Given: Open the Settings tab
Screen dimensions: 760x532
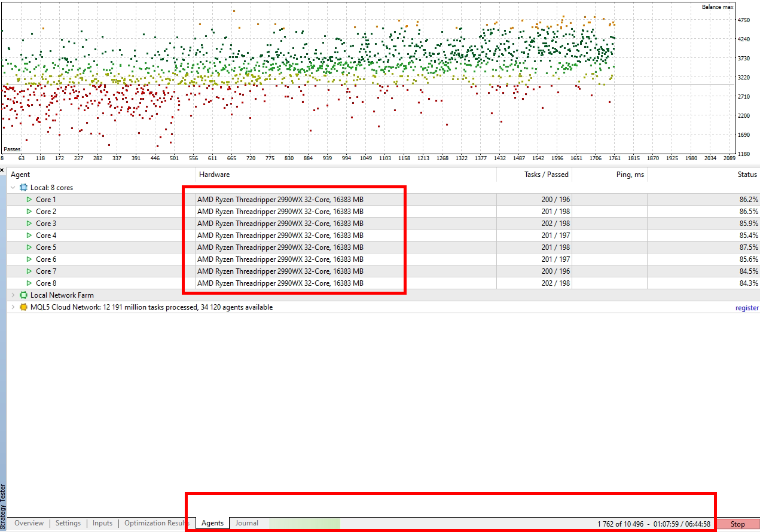Looking at the screenshot, I should [68, 523].
